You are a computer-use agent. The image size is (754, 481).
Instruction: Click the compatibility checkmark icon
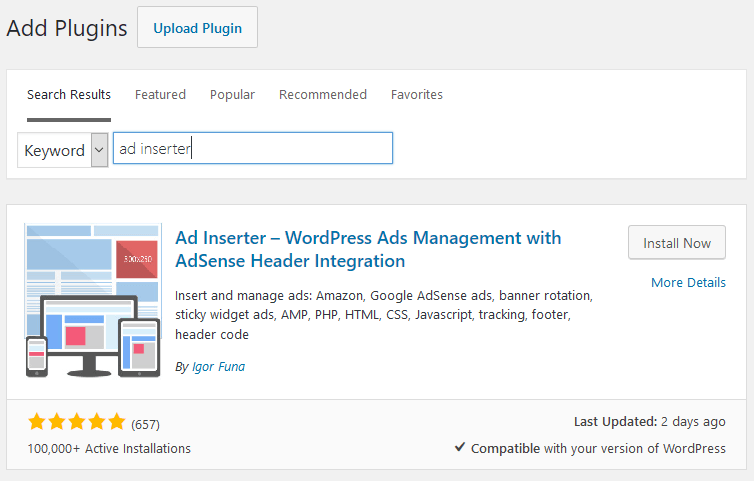(460, 448)
